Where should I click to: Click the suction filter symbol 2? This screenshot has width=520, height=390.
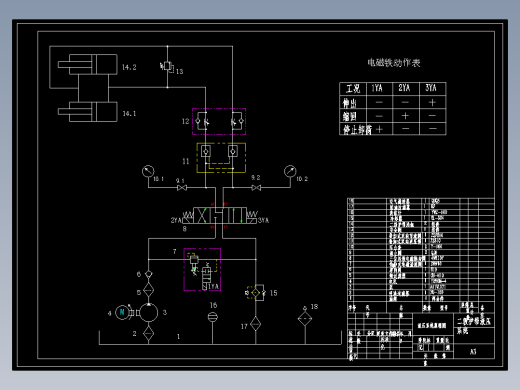(148, 333)
